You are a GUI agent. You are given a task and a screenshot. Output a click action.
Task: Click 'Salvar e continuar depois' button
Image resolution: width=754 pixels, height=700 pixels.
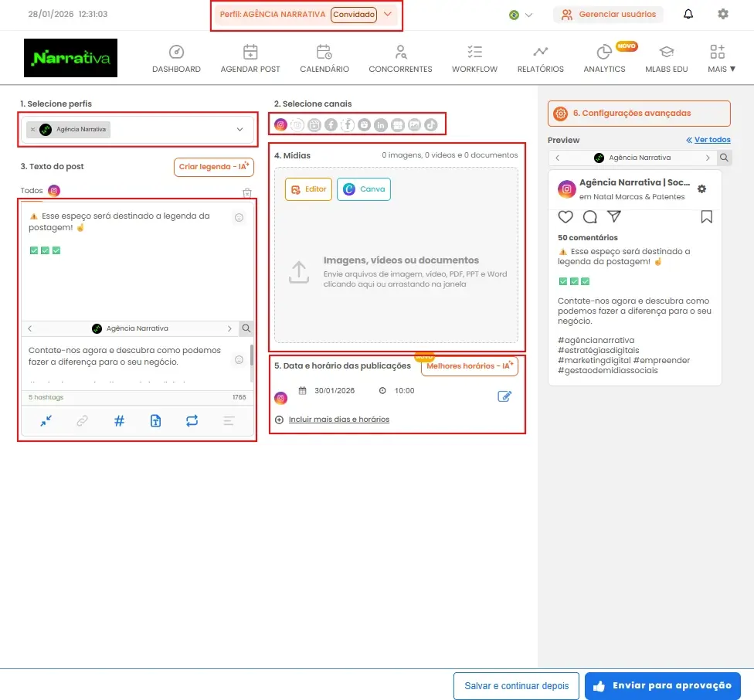click(x=517, y=686)
